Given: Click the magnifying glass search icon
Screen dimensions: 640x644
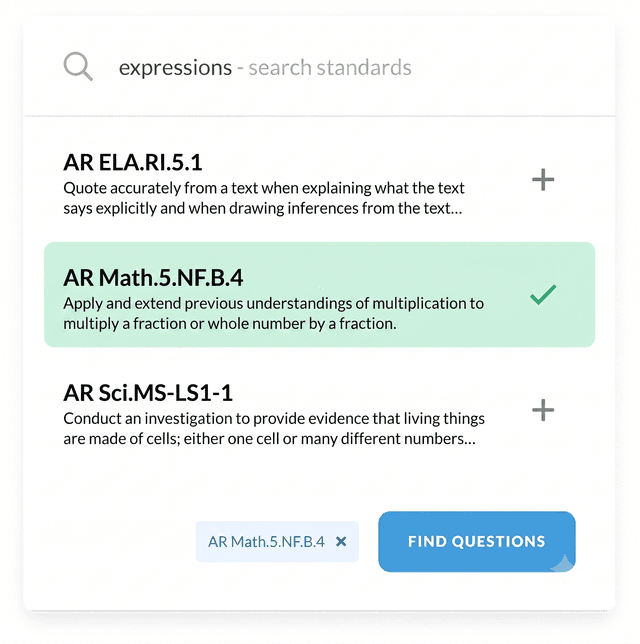Looking at the screenshot, I should (78, 66).
